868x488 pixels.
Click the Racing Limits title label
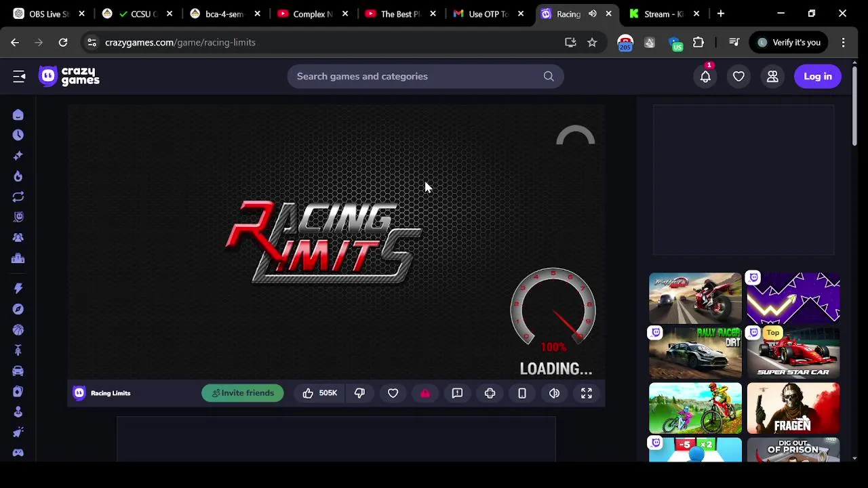(x=111, y=393)
